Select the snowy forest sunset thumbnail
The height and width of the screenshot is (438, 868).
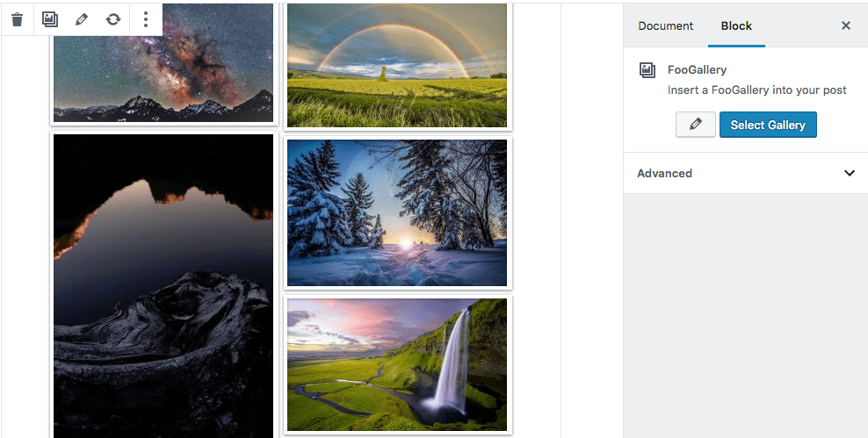click(397, 213)
